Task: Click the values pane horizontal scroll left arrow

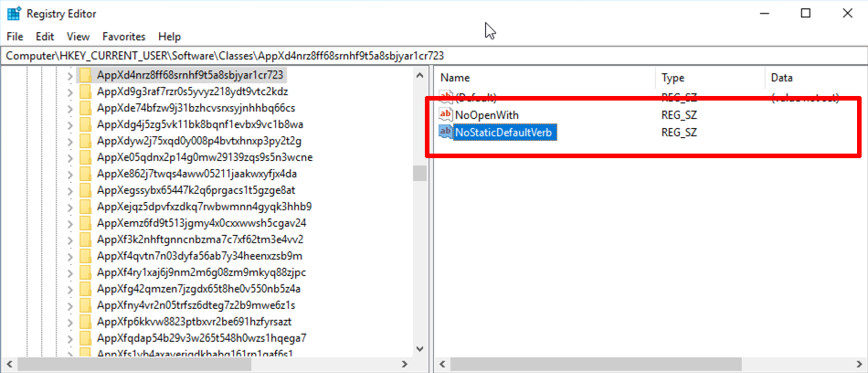Action: [x=441, y=364]
